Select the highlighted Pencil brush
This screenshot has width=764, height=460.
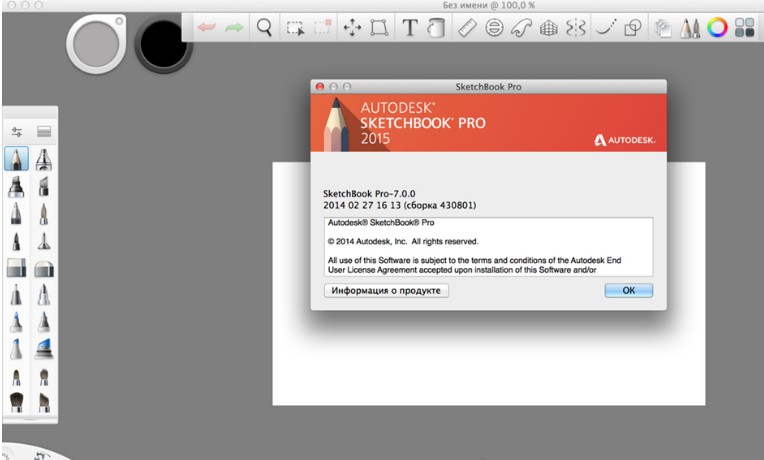pos(16,159)
